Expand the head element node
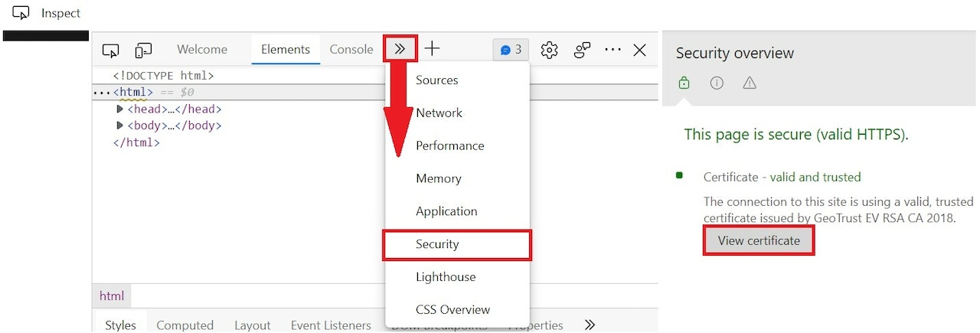The image size is (980, 333). [119, 109]
